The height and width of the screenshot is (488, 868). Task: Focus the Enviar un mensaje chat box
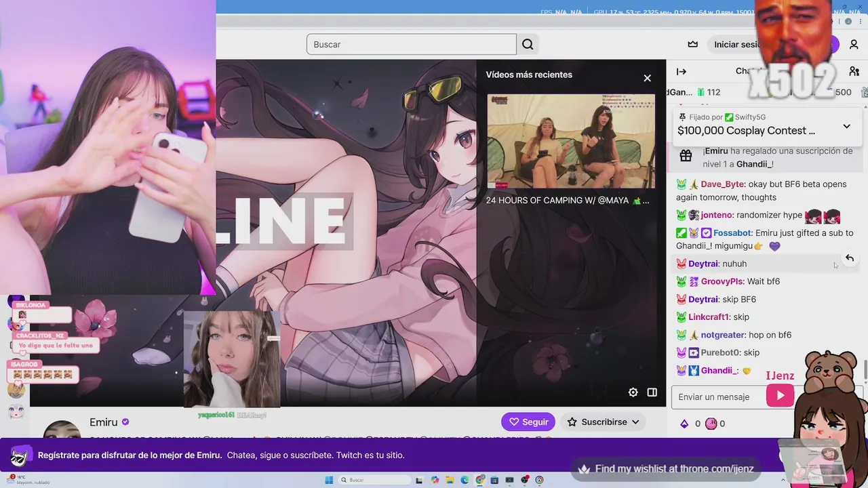[719, 396]
